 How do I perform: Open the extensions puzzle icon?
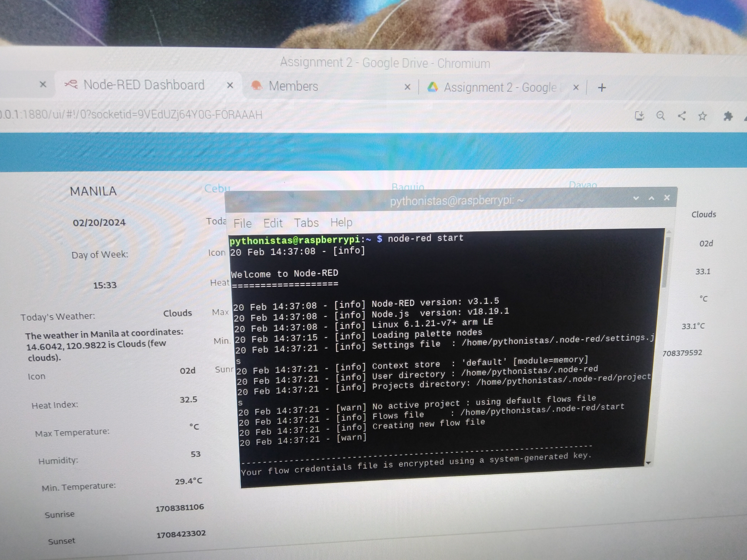tap(728, 116)
